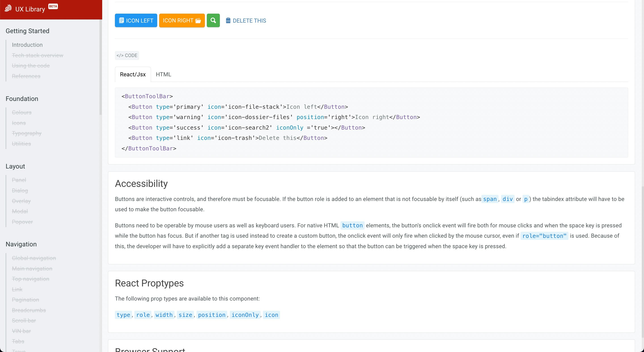644x352 pixels.
Task: Toggle the CODE section collapsed
Action: tap(127, 55)
